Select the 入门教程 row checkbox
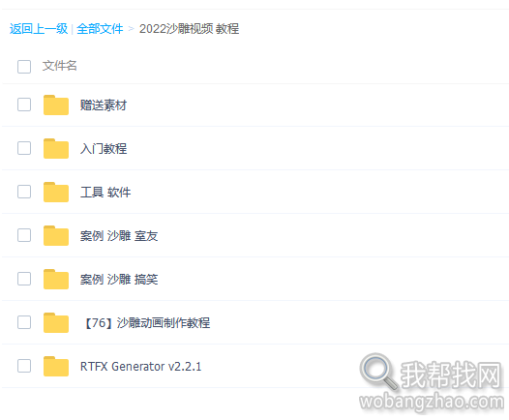 click(x=24, y=148)
